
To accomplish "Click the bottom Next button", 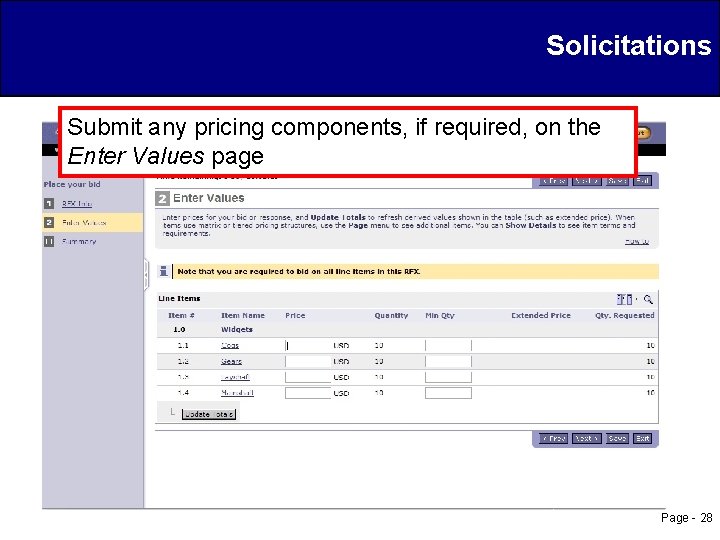I will tap(586, 439).
